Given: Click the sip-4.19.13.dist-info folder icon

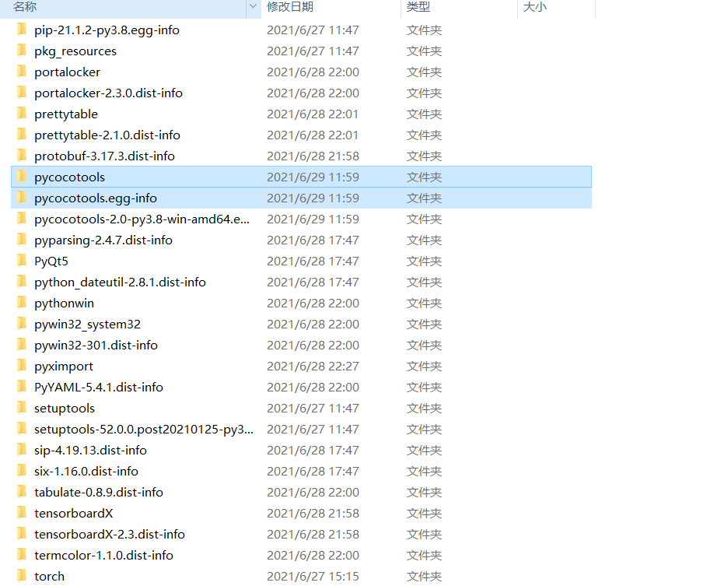Looking at the screenshot, I should [21, 450].
